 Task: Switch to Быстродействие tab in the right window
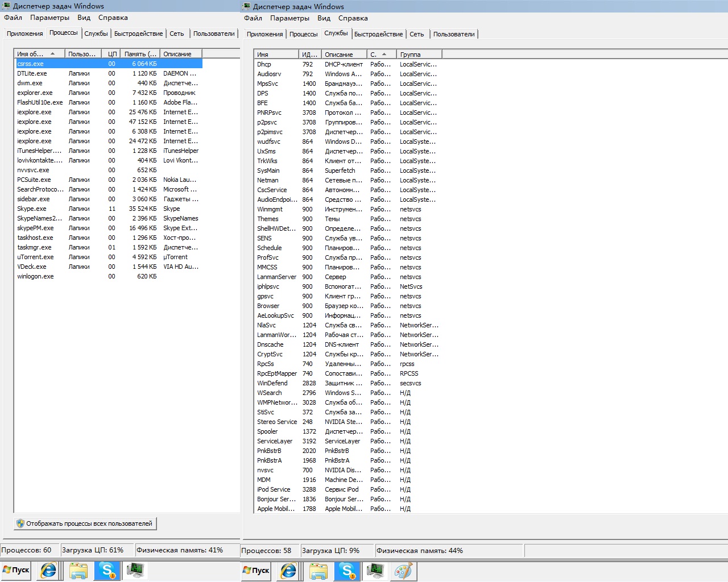pos(378,34)
